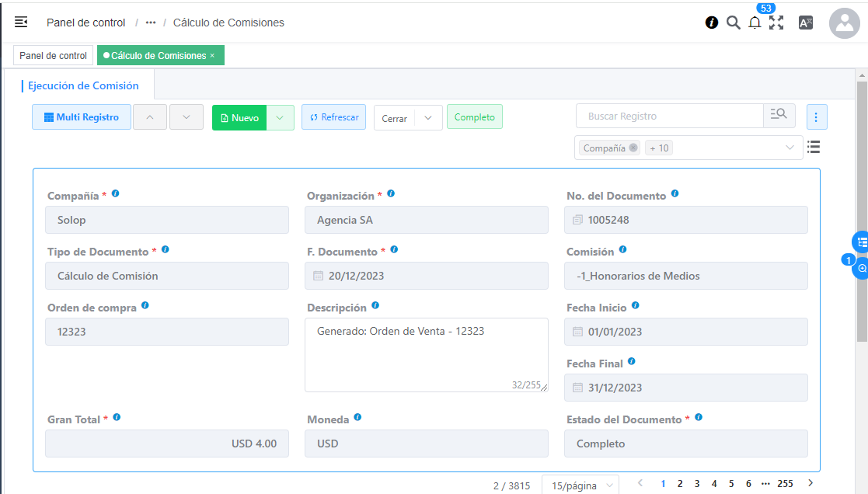Image resolution: width=868 pixels, height=494 pixels.
Task: Open the language translation icon
Action: [806, 23]
